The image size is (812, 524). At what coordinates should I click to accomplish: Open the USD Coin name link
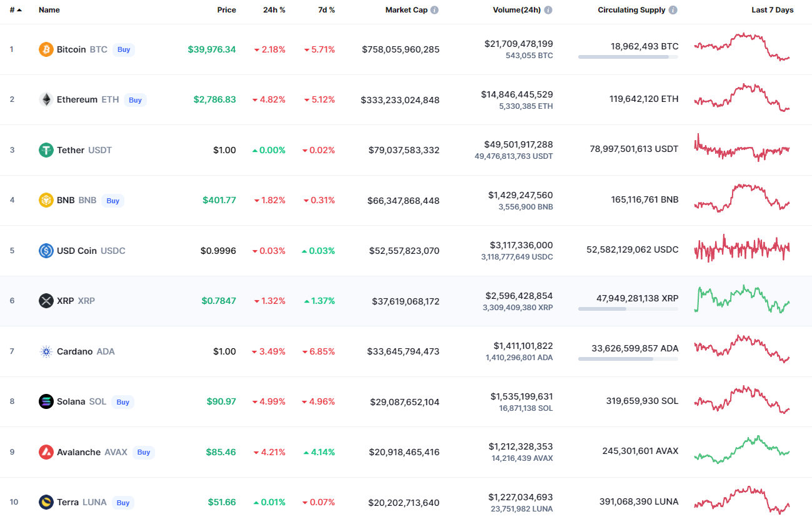tap(76, 251)
